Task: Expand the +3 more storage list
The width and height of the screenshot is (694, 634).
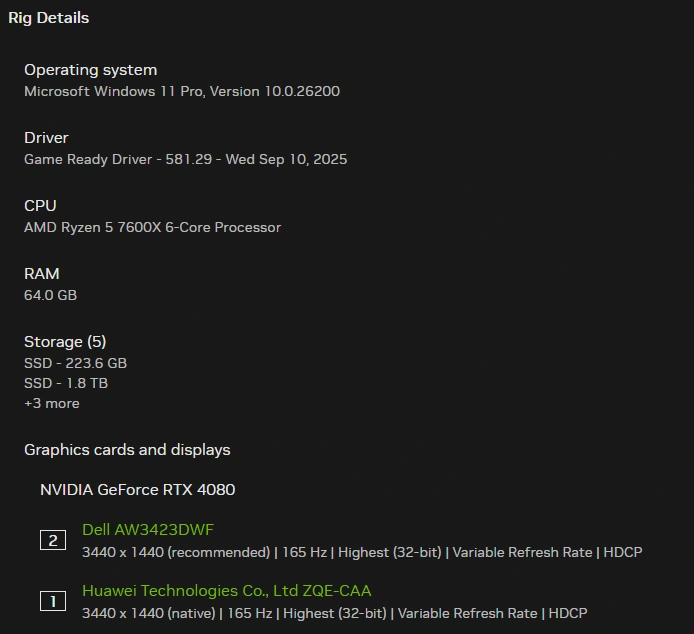Action: coord(52,403)
